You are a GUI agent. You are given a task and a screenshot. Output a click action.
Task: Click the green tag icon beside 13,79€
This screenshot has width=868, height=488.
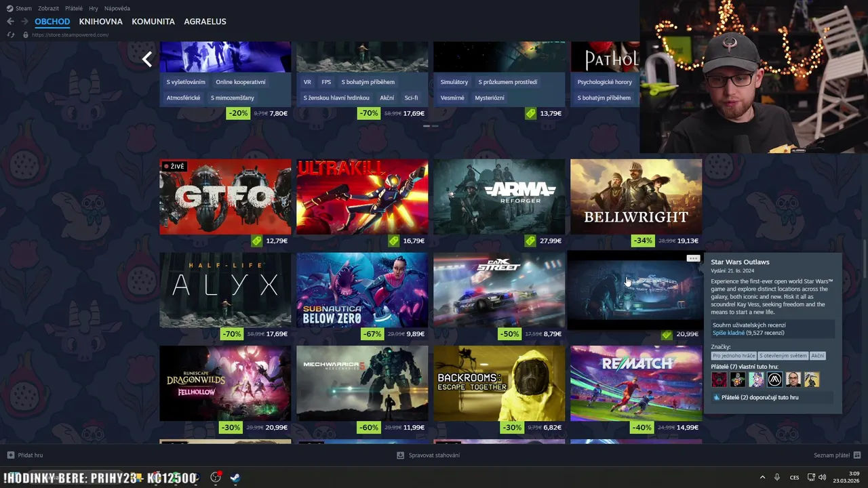[x=531, y=113]
